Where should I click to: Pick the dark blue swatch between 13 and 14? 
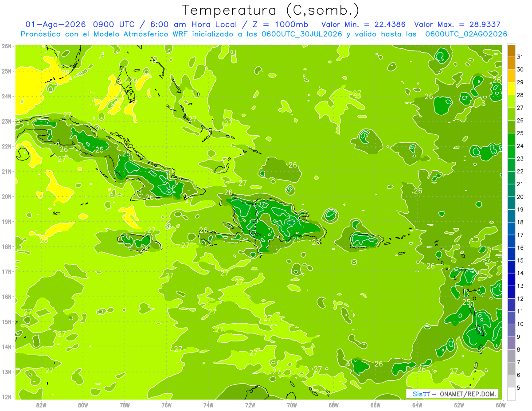tap(511, 279)
